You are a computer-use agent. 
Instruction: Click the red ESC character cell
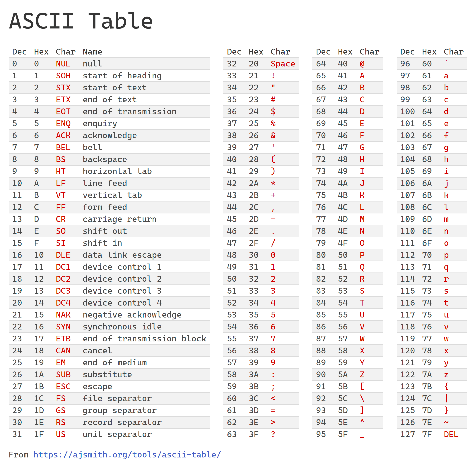(63, 386)
